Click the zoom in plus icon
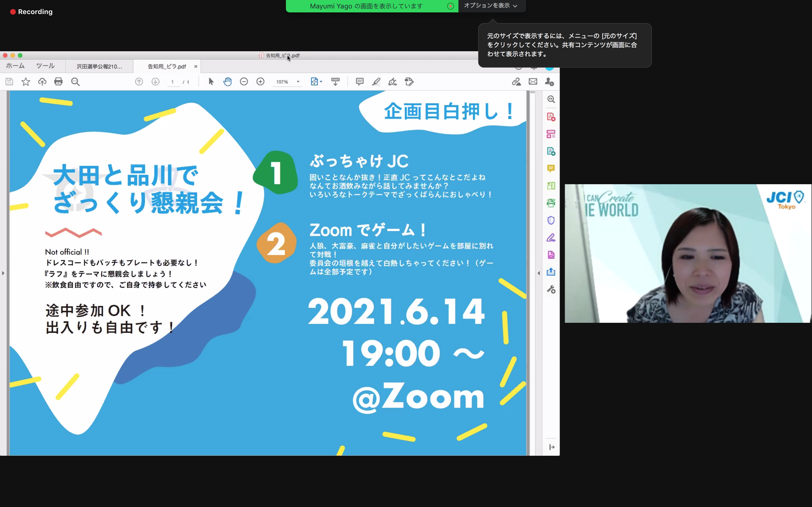The height and width of the screenshot is (507, 812). [x=261, y=81]
